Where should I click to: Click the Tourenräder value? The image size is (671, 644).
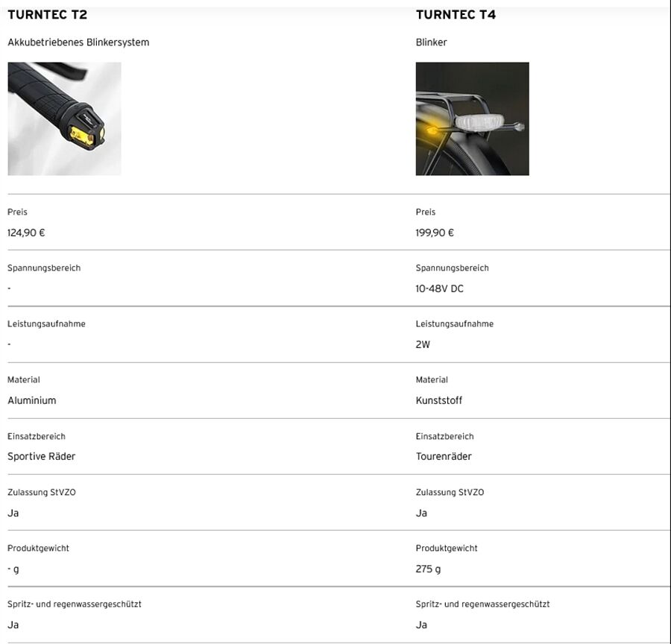coord(444,456)
